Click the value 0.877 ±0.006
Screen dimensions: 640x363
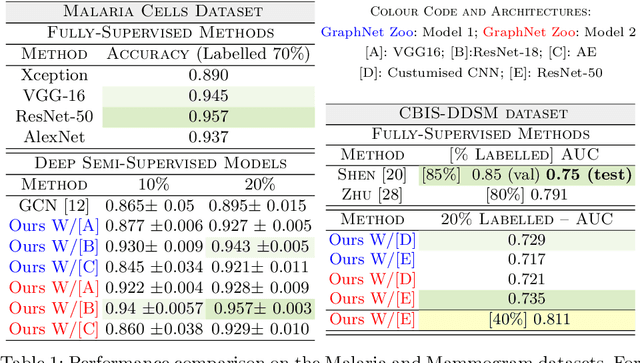[154, 226]
